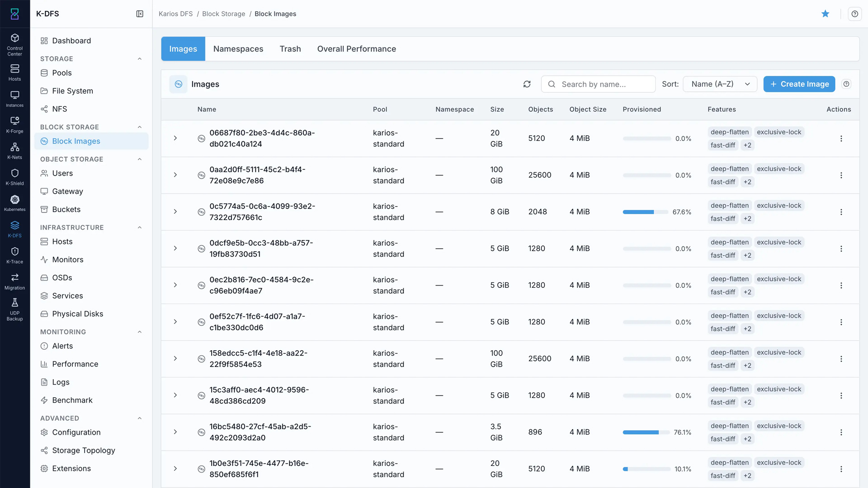The image size is (868, 488).
Task: Open Control Center in the left rail
Action: (15, 44)
